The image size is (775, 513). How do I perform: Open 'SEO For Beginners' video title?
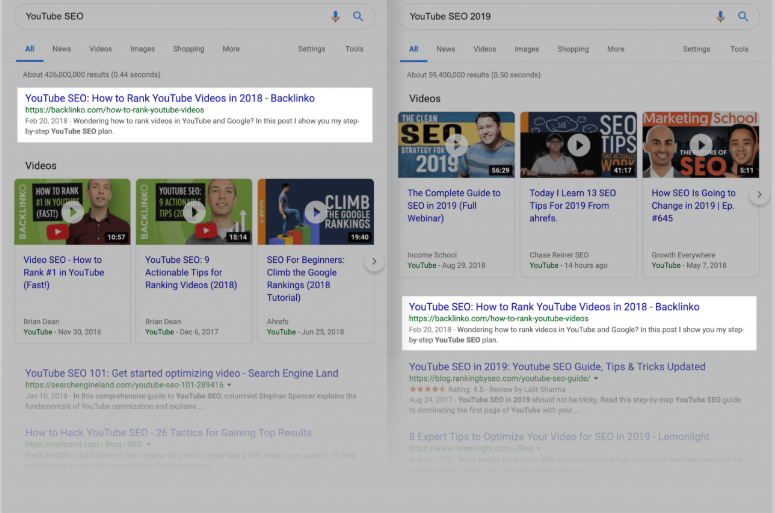305,278
